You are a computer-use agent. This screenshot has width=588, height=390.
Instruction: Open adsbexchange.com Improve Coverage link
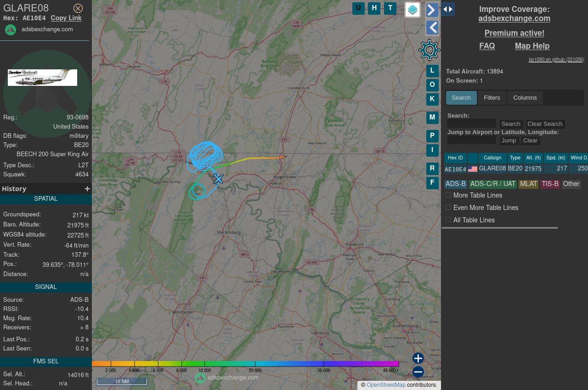tap(514, 19)
